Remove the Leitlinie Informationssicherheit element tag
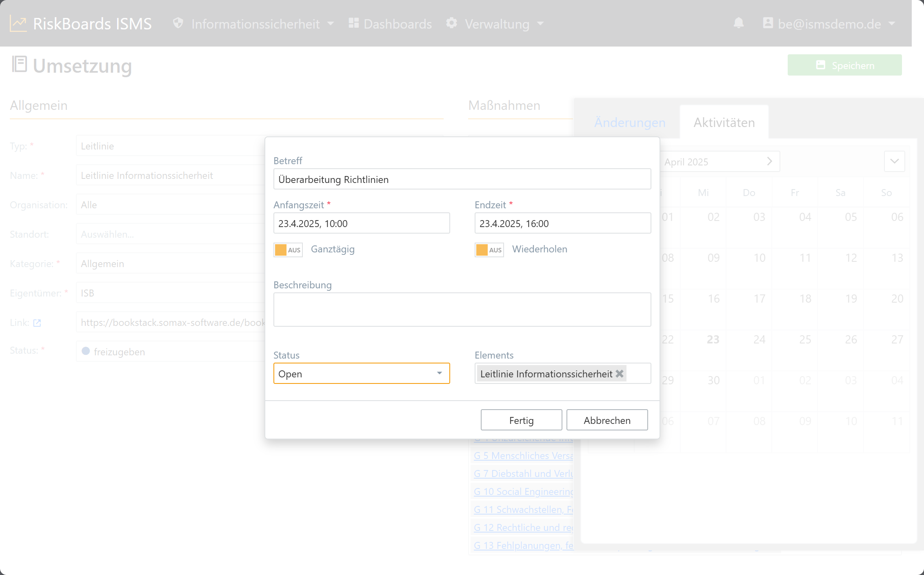 click(x=620, y=374)
